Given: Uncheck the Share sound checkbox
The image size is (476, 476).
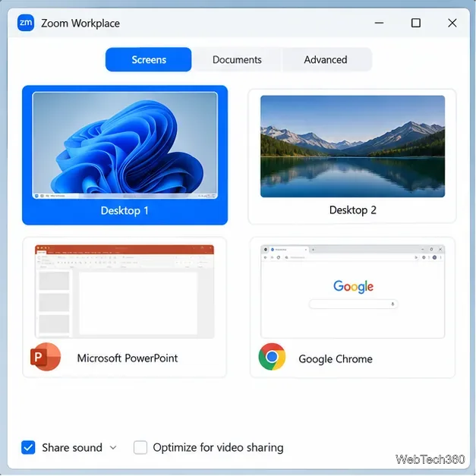Looking at the screenshot, I should click(28, 447).
